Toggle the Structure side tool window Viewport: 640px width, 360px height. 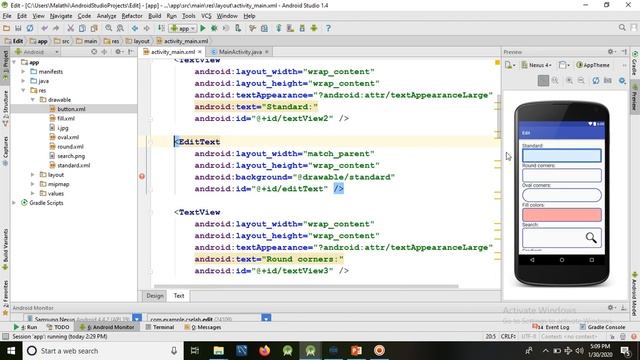click(x=5, y=107)
